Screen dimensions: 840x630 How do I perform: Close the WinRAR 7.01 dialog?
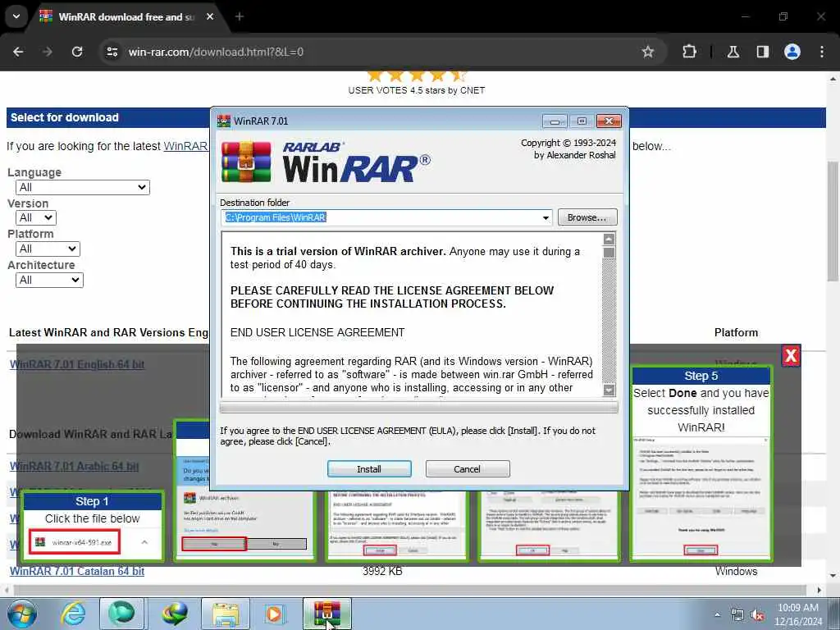(x=609, y=121)
